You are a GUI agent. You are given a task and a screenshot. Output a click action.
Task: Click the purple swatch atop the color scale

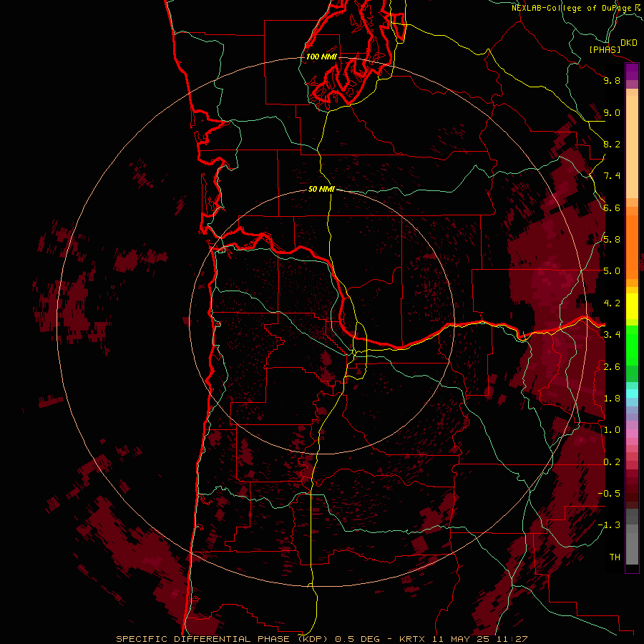[x=632, y=72]
